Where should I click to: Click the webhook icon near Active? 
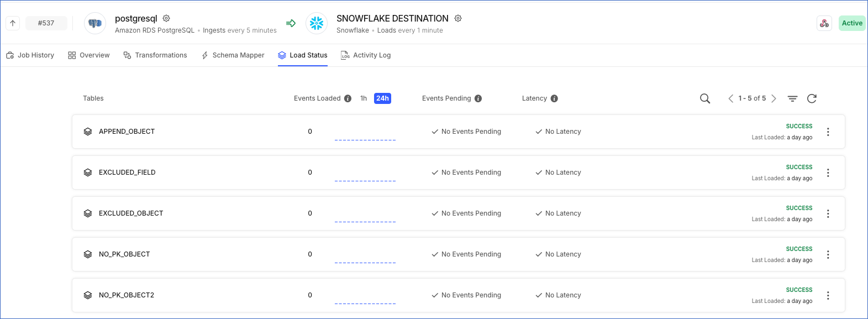824,23
